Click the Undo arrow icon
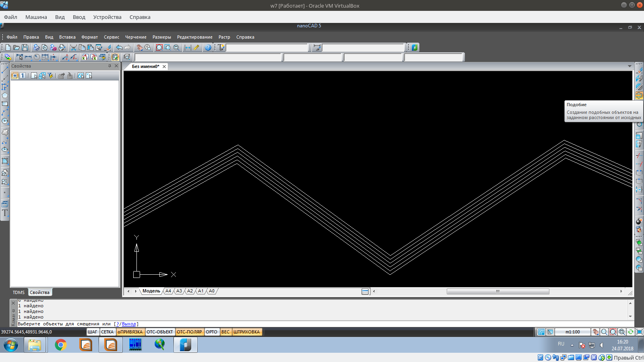This screenshot has height=362, width=644. (x=119, y=47)
